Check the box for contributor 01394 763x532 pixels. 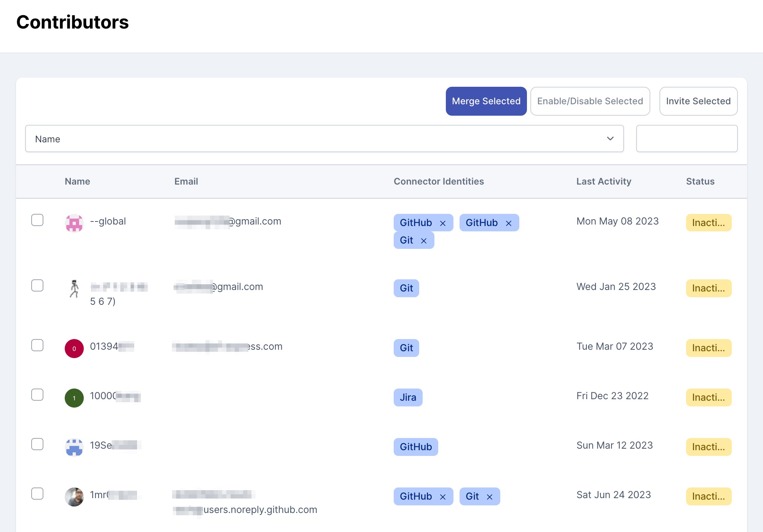(37, 345)
